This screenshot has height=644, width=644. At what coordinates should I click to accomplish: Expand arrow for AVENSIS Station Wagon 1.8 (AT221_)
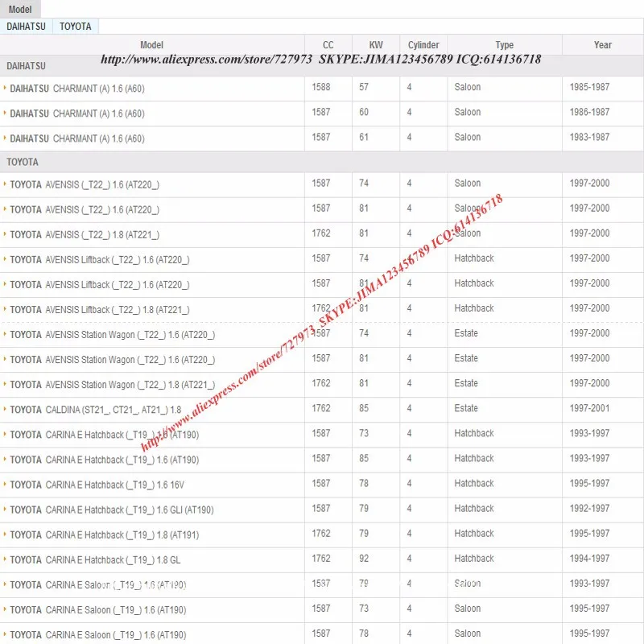click(5, 384)
